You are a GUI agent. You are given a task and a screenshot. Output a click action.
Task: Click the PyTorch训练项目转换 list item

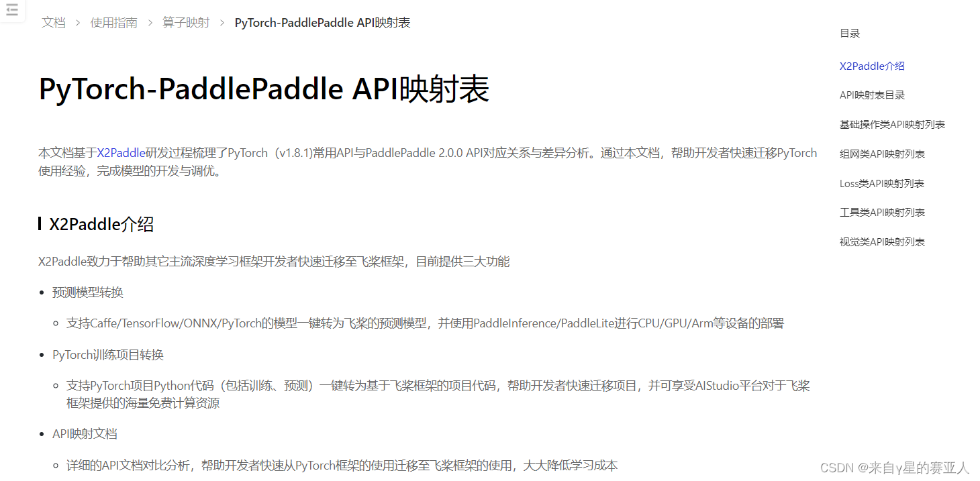tap(105, 354)
